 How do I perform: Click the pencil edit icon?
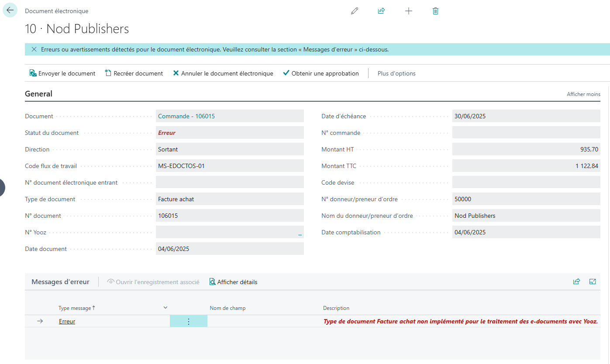click(355, 11)
